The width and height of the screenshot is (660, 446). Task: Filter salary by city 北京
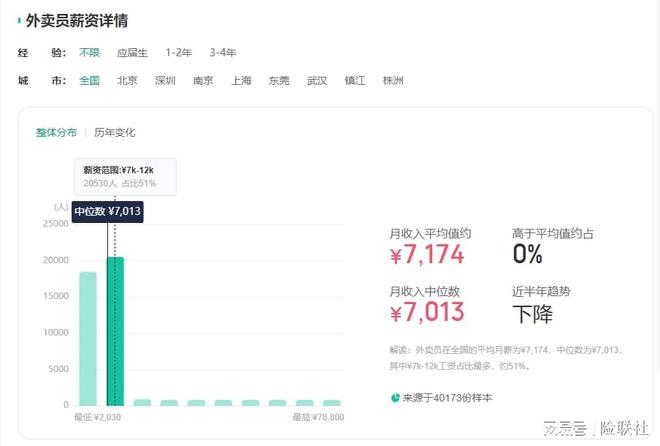click(x=127, y=80)
